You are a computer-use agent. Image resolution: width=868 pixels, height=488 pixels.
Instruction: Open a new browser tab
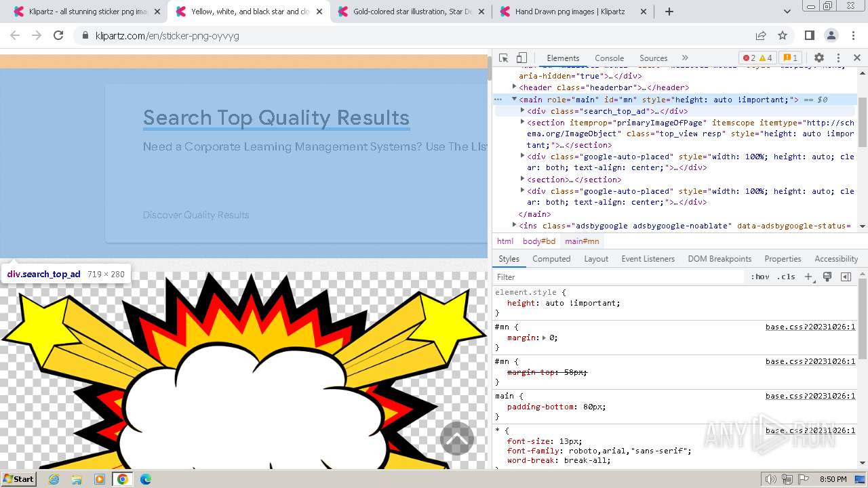coord(669,12)
